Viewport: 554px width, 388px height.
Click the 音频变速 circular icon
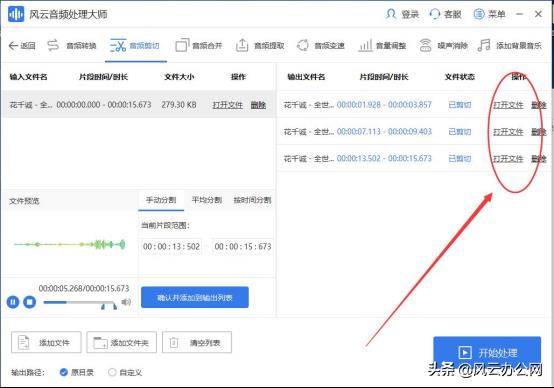(303, 45)
